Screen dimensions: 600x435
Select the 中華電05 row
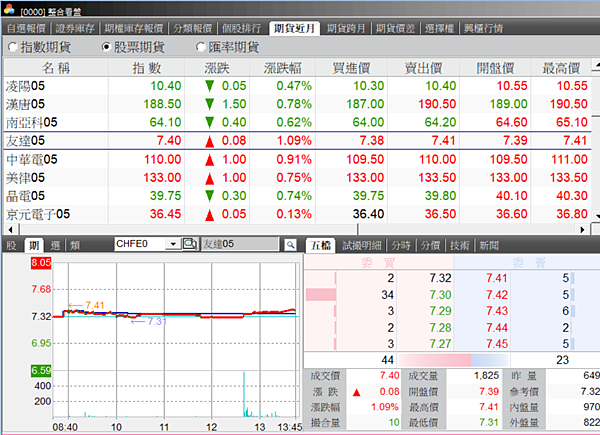click(297, 159)
